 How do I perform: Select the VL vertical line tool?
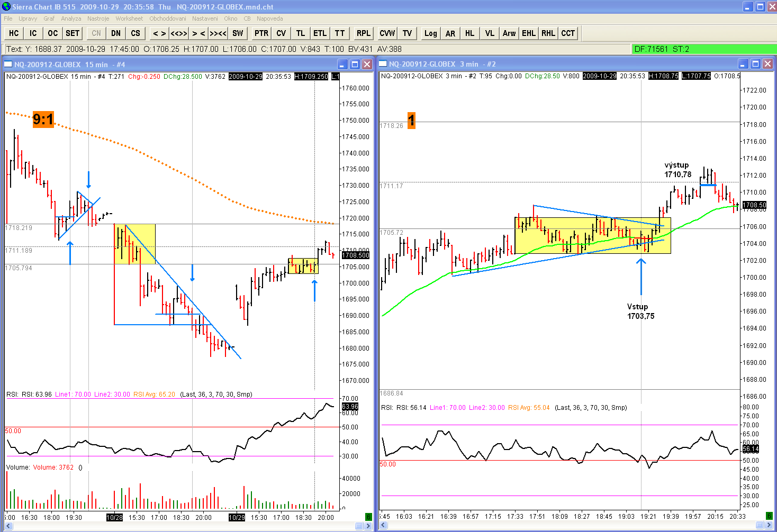click(490, 33)
